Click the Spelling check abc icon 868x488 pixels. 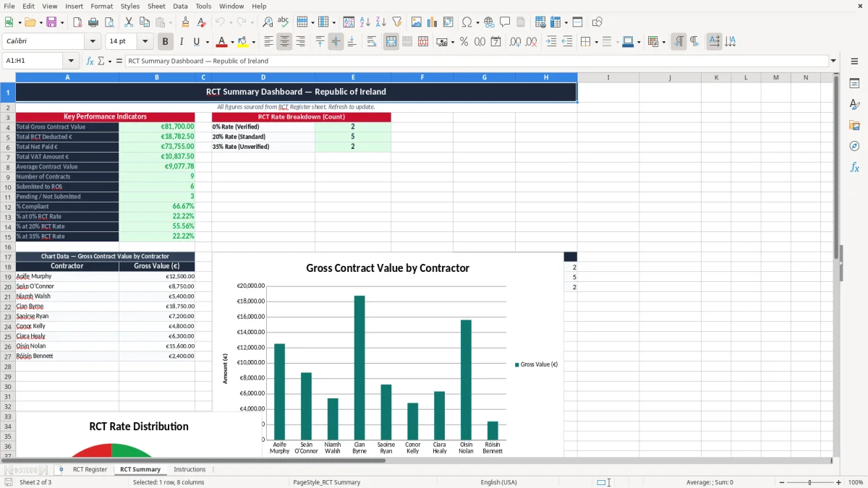(x=284, y=22)
